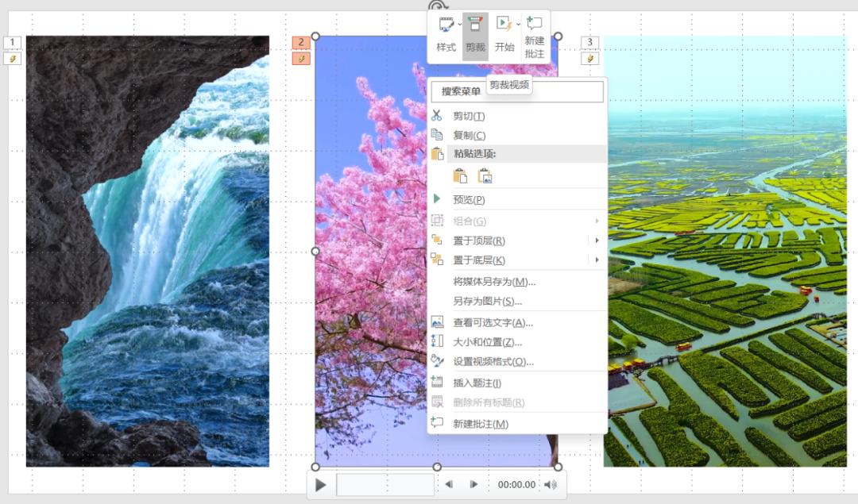Choose 设置视频格式 from the context menu

pyautogui.click(x=493, y=362)
